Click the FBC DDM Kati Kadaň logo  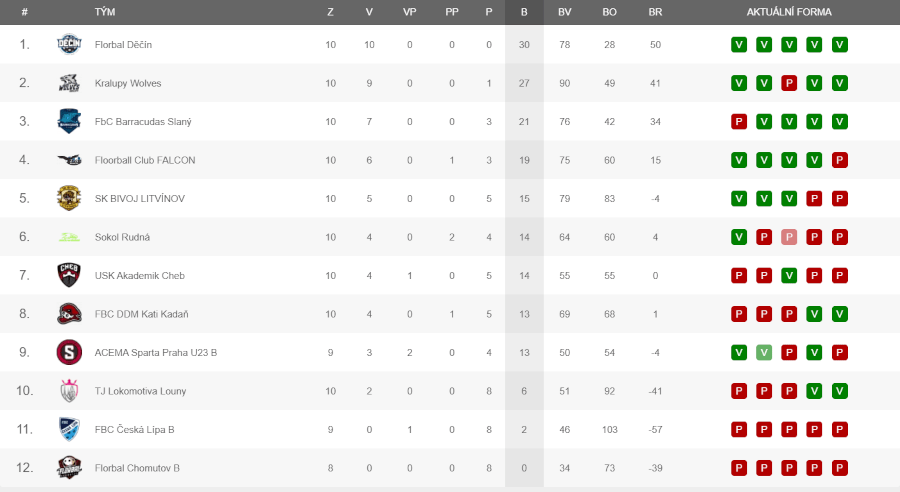[69, 313]
